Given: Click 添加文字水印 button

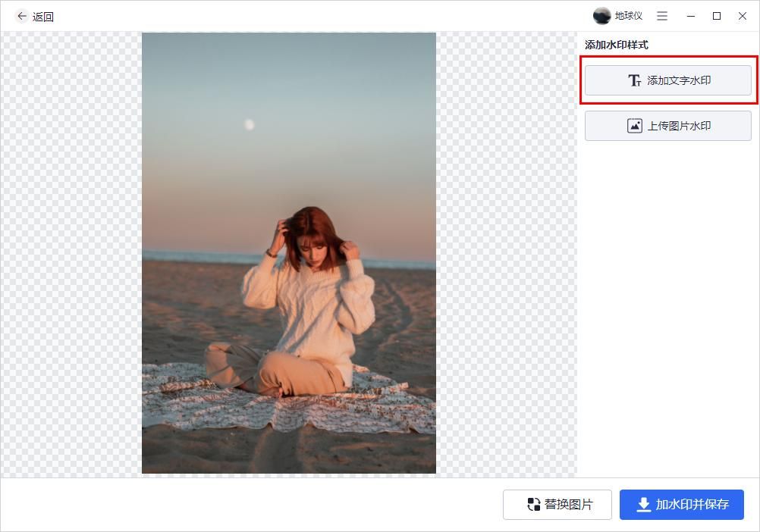Looking at the screenshot, I should (668, 80).
